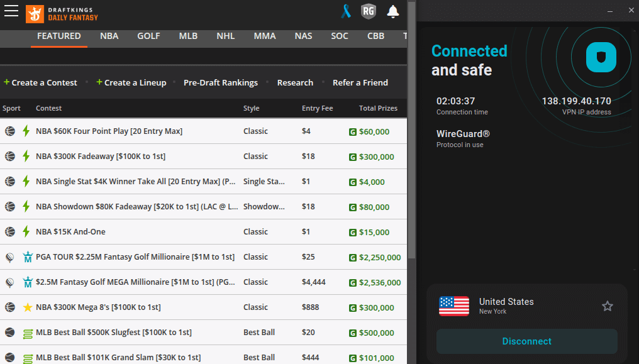Click gold star icon for NBA $300K Mega 8's
Image resolution: width=639 pixels, height=364 pixels.
click(x=28, y=307)
